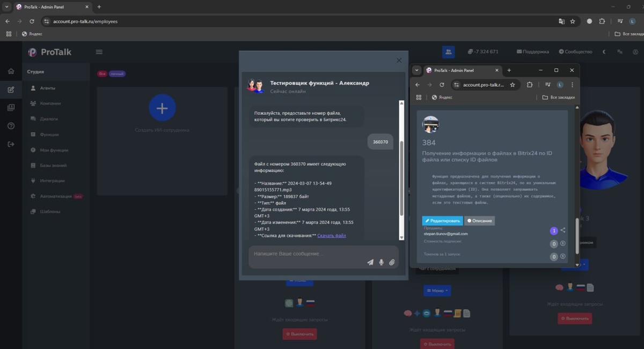Open the translate icon in ProTalk header

click(620, 52)
